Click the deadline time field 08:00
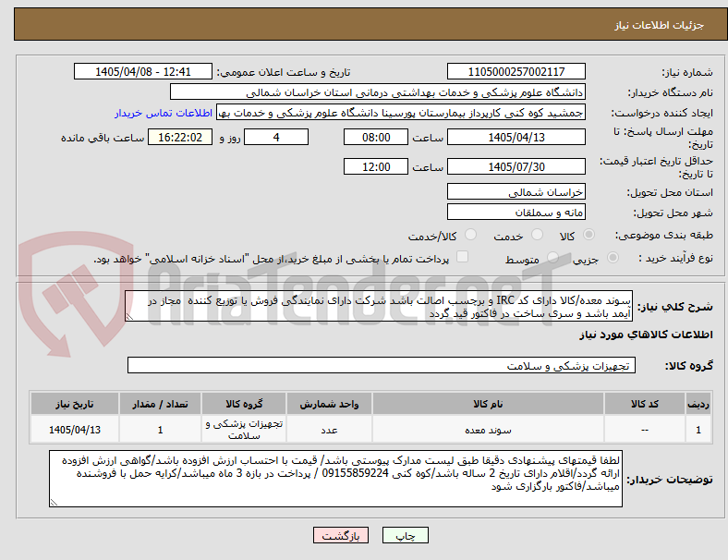Viewport: 728px width, 560px height. [376, 138]
